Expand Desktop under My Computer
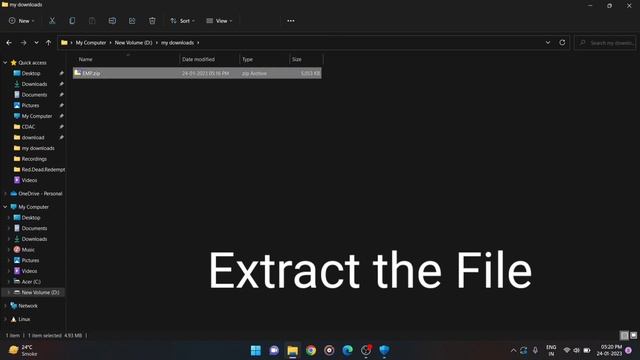 [9, 218]
